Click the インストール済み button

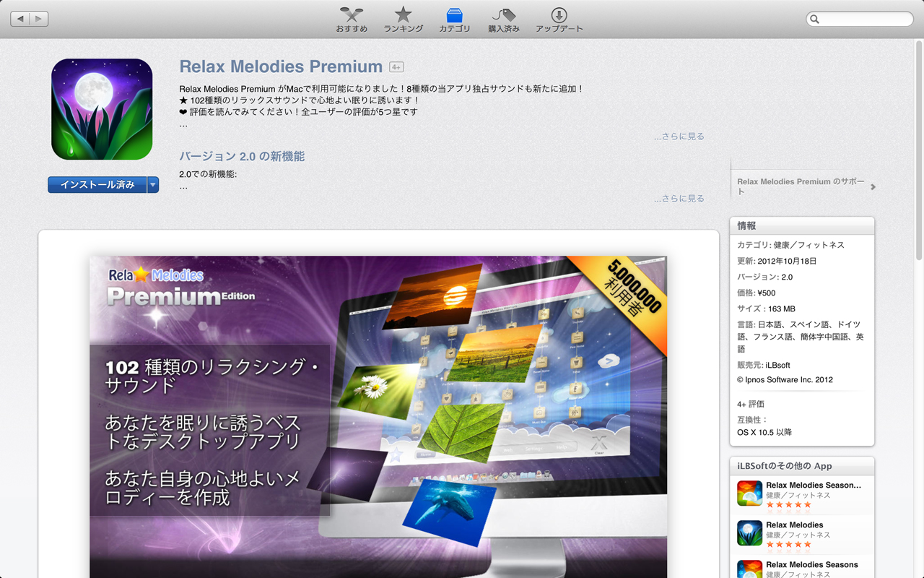pos(97,185)
